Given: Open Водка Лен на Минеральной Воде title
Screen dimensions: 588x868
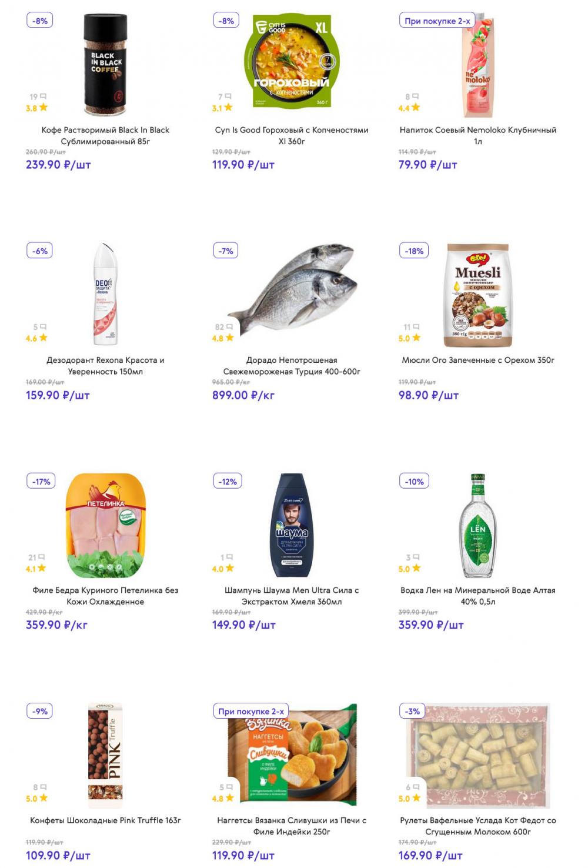Looking at the screenshot, I should [478, 596].
